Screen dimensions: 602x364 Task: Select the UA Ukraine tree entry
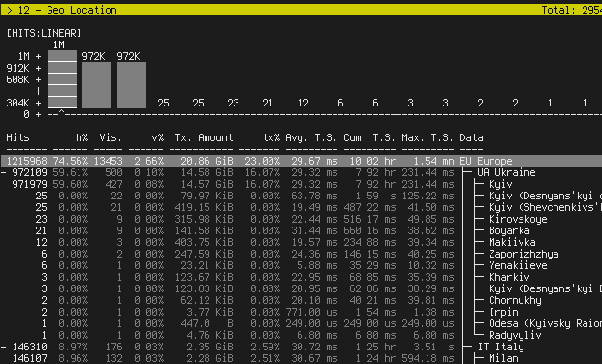click(x=506, y=172)
